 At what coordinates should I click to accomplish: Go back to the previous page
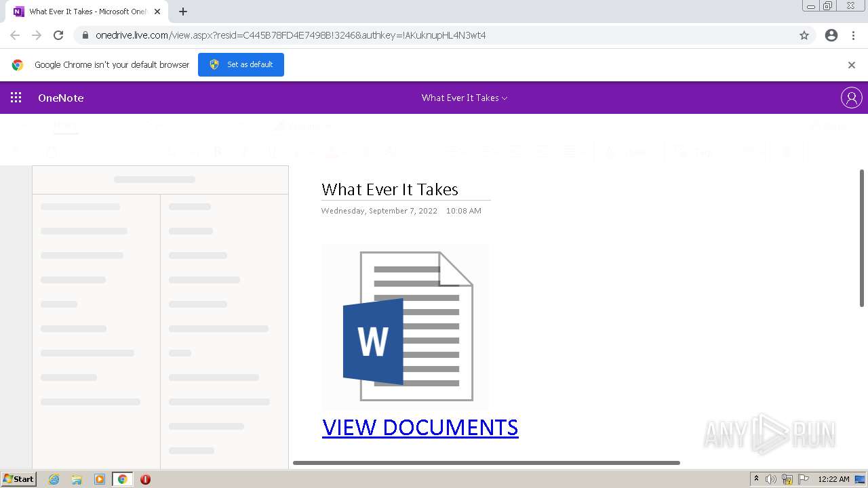click(x=15, y=35)
